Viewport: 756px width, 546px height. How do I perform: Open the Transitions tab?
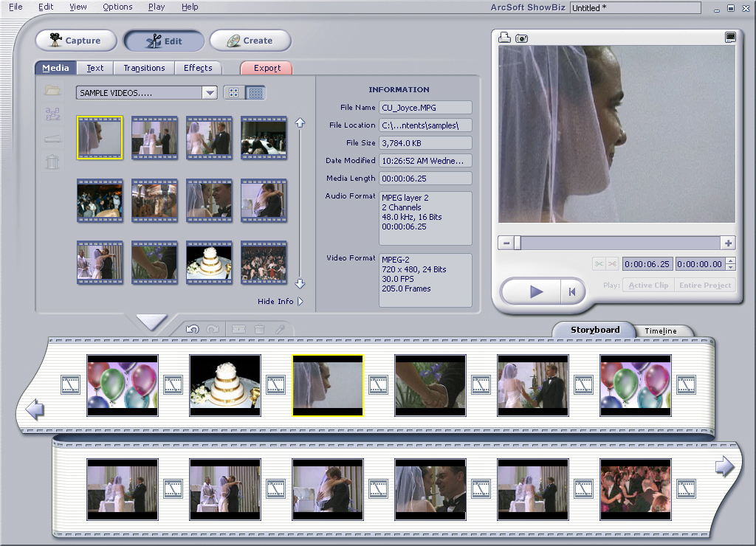tap(144, 68)
